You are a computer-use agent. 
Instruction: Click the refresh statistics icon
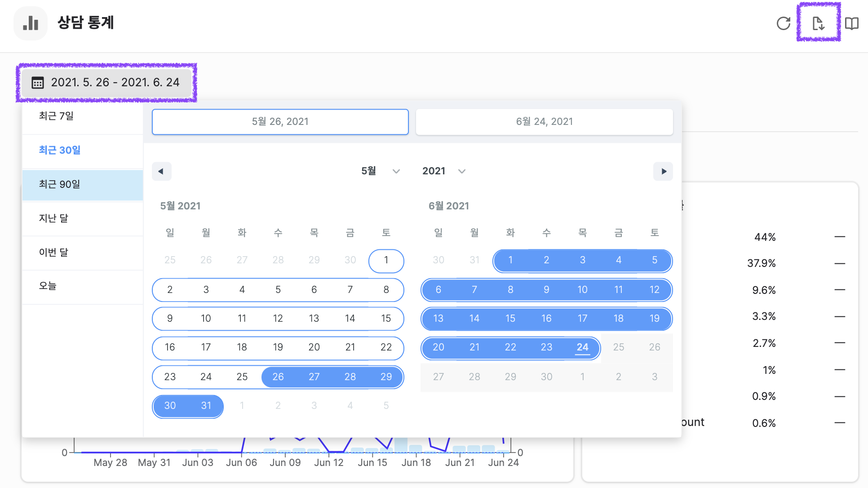[783, 23]
